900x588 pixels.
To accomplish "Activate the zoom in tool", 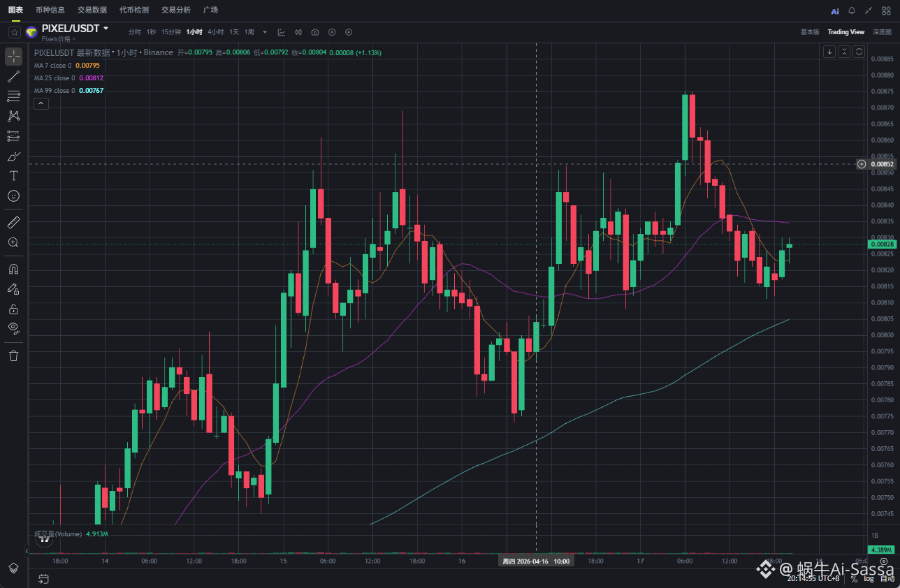I will (x=13, y=242).
